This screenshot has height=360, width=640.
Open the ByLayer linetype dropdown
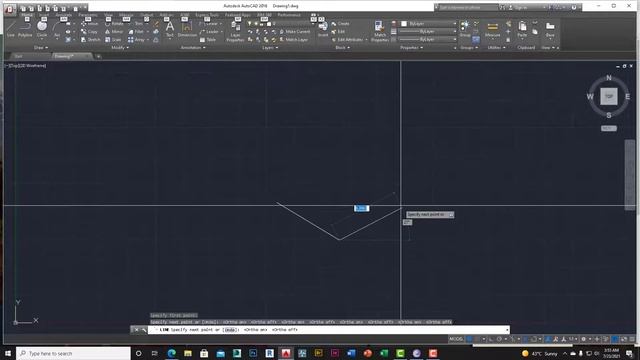[427, 39]
